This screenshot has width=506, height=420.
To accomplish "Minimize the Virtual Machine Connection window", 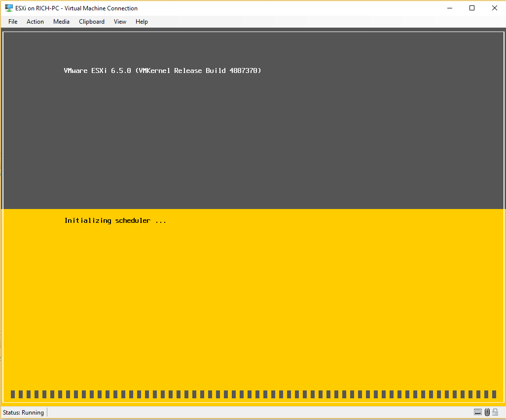I will 450,8.
